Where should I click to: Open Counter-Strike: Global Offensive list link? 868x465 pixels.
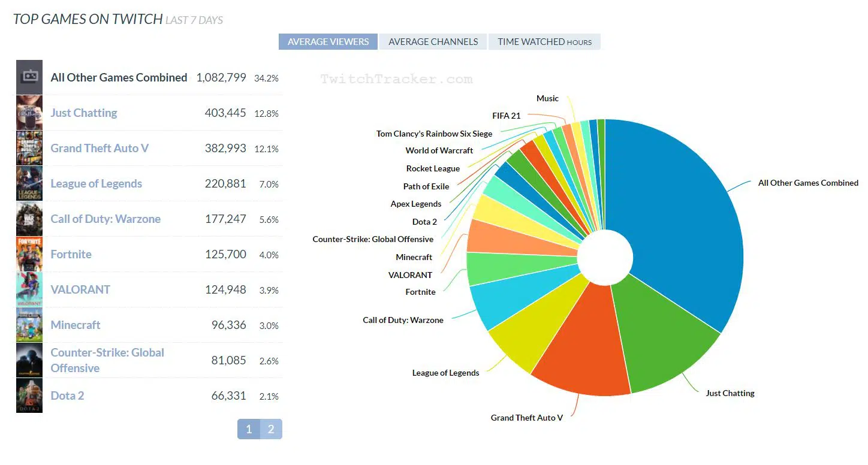(107, 360)
